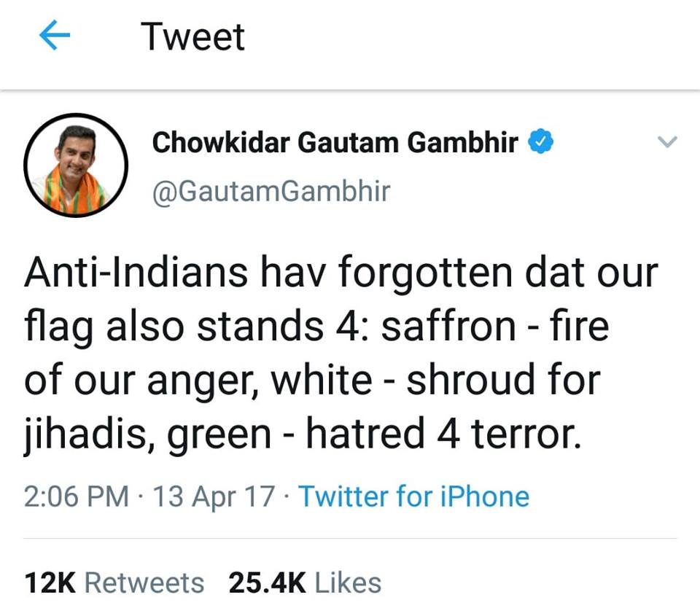Click the tweet line mentioning white shroud
700x616 pixels.
click(x=313, y=381)
